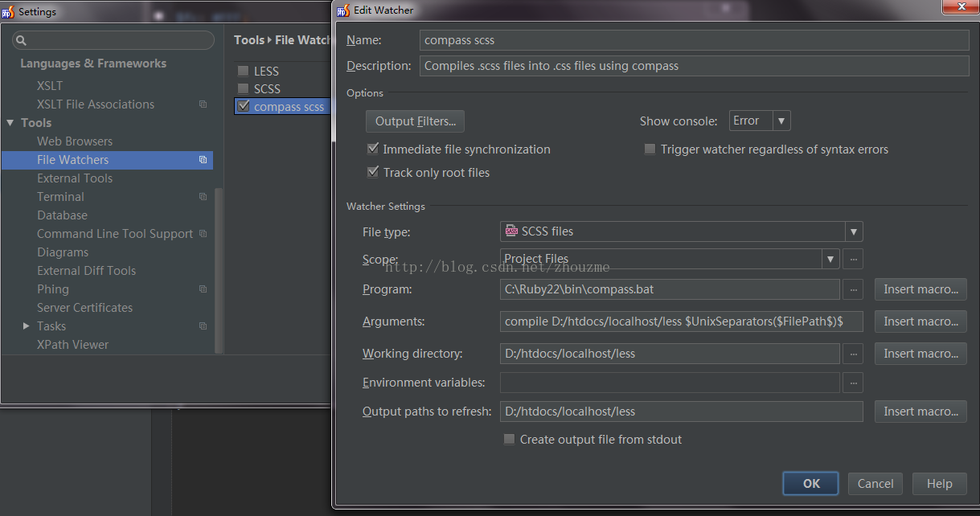Expand the Tasks tree node

click(x=26, y=326)
